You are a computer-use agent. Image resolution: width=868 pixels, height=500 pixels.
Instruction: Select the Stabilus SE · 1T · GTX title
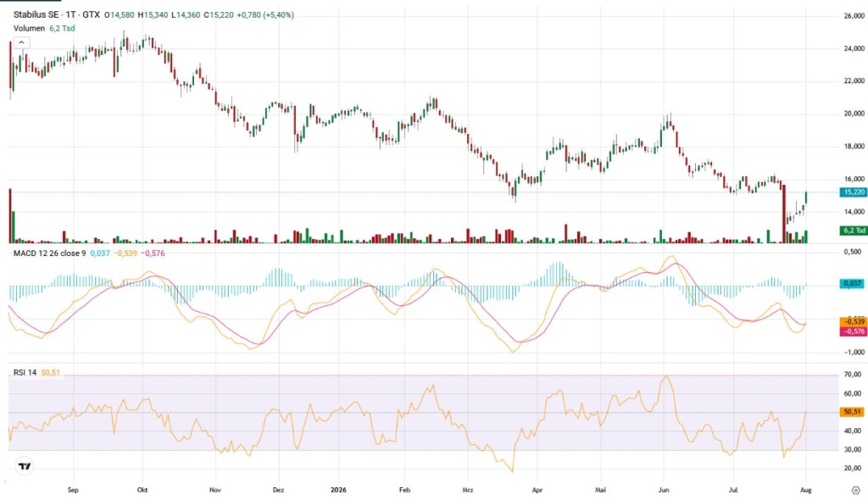click(x=57, y=15)
